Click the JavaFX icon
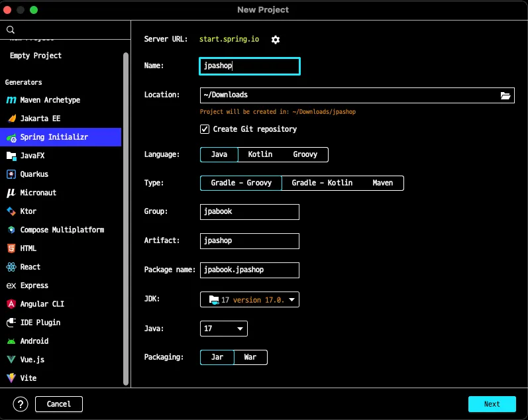 [11, 156]
